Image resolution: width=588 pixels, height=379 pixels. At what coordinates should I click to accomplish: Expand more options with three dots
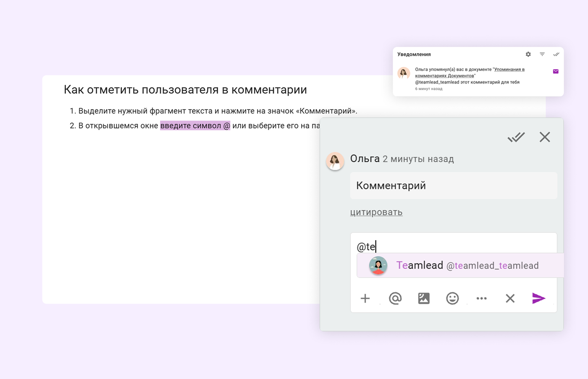(x=481, y=298)
